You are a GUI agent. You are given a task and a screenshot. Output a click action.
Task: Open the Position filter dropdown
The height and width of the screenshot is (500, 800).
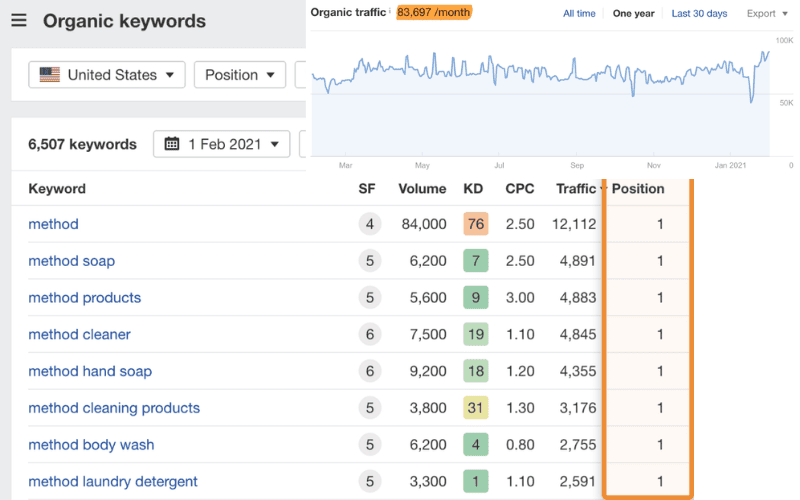(x=239, y=74)
